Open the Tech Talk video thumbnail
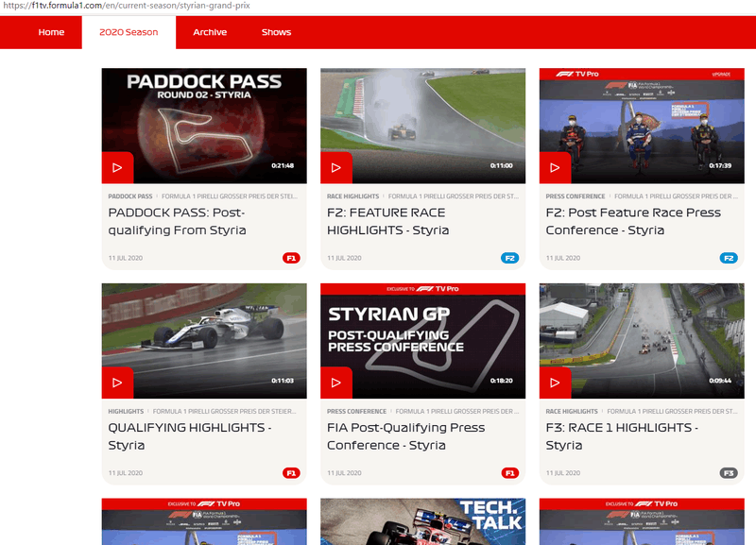 [422, 521]
